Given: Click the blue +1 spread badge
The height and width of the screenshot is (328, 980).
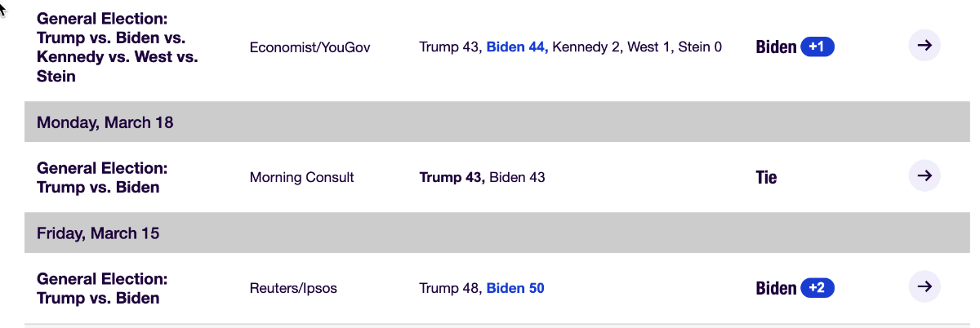Looking at the screenshot, I should (817, 47).
